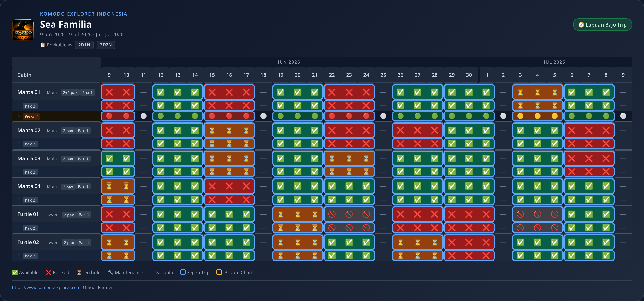The height and width of the screenshot is (301, 644).
Task: Click the Available legend entry
Action: [x=26, y=272]
